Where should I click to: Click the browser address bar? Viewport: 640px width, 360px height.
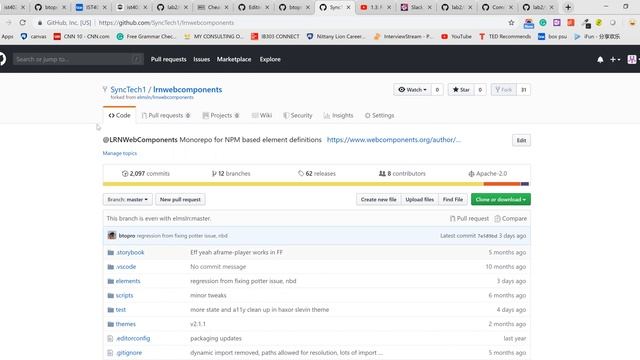click(269, 23)
